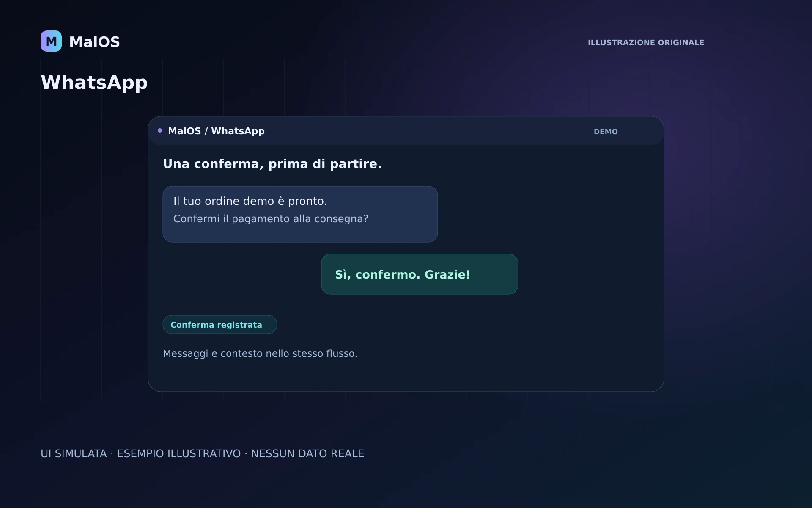Click the MaIOS brand name text

click(94, 42)
